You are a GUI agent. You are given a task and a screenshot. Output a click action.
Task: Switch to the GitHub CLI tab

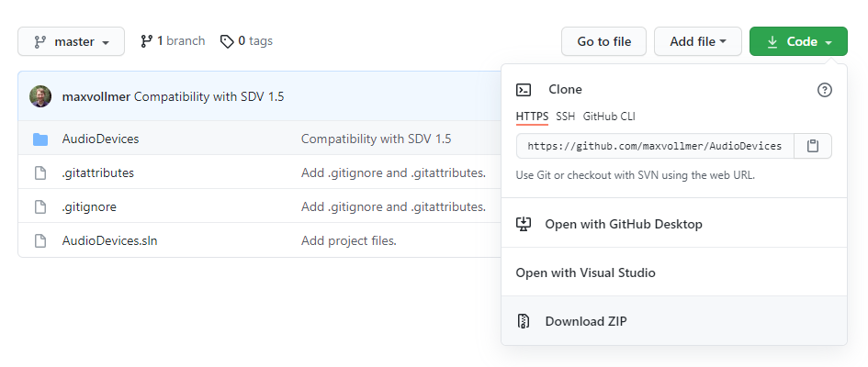609,117
